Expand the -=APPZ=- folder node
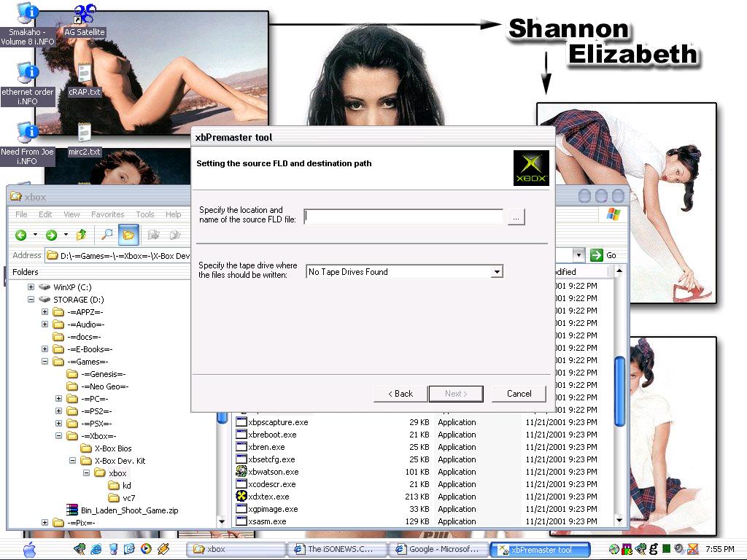Viewport: 747px width, 560px height. 44,312
